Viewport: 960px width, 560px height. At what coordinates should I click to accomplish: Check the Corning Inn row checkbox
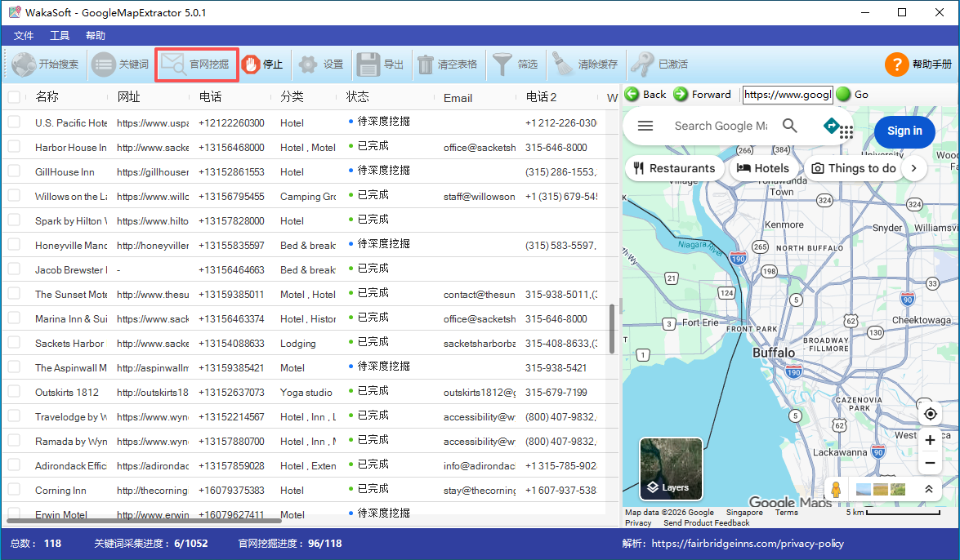point(13,489)
